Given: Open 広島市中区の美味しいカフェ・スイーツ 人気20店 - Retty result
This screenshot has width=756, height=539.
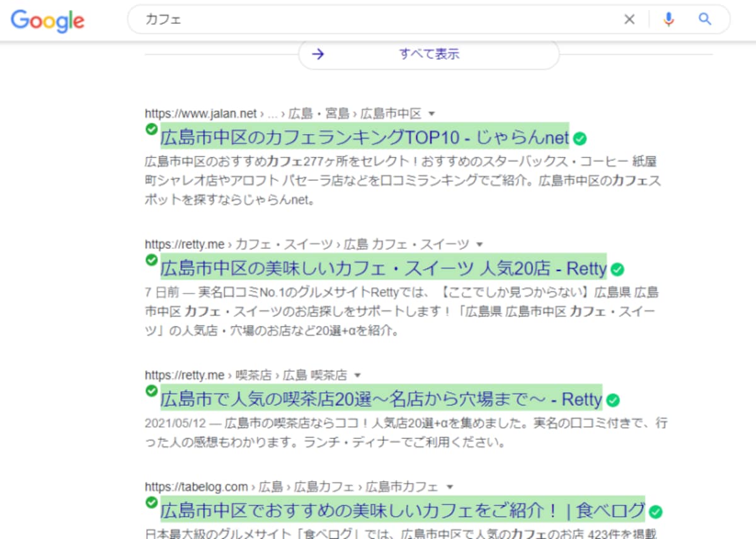Looking at the screenshot, I should point(383,269).
